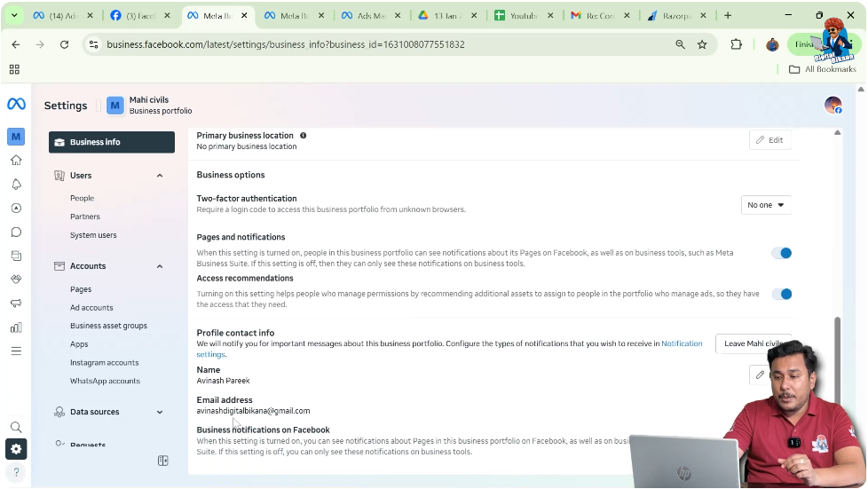
Task: Click the address bar URL
Action: click(x=286, y=44)
